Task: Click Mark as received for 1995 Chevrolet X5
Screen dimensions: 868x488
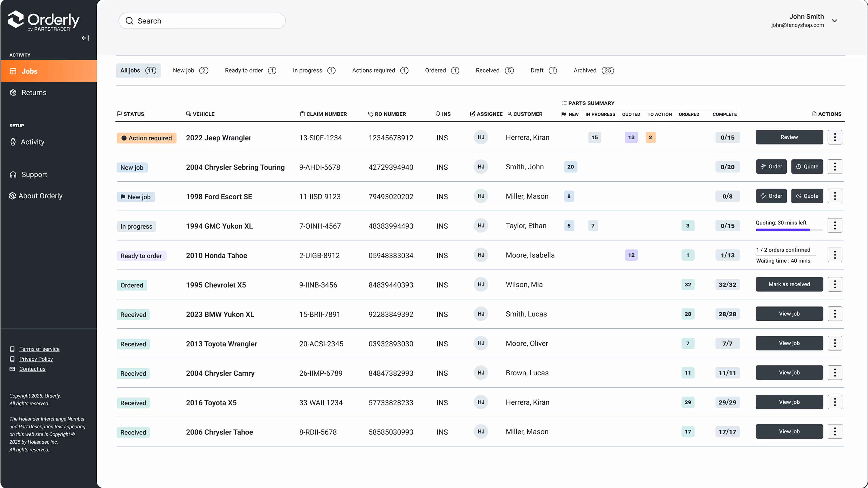Action: [788, 284]
